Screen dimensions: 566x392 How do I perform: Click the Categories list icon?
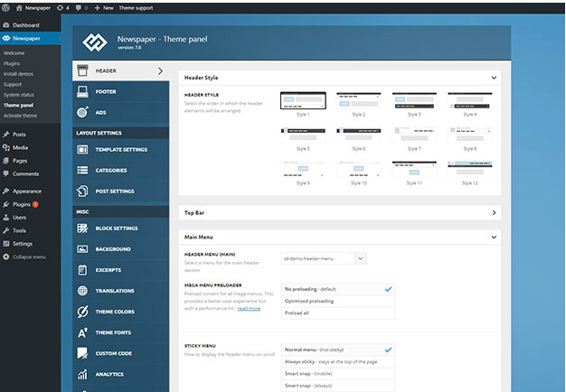point(82,170)
